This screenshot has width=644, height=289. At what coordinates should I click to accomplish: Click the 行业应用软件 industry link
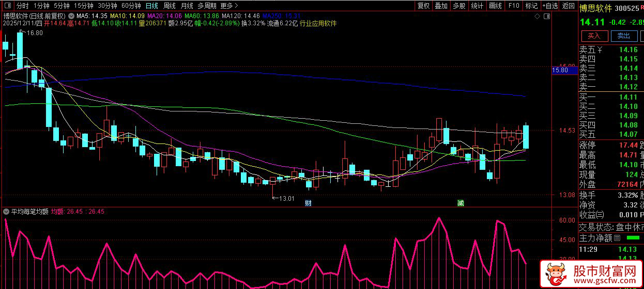point(318,24)
